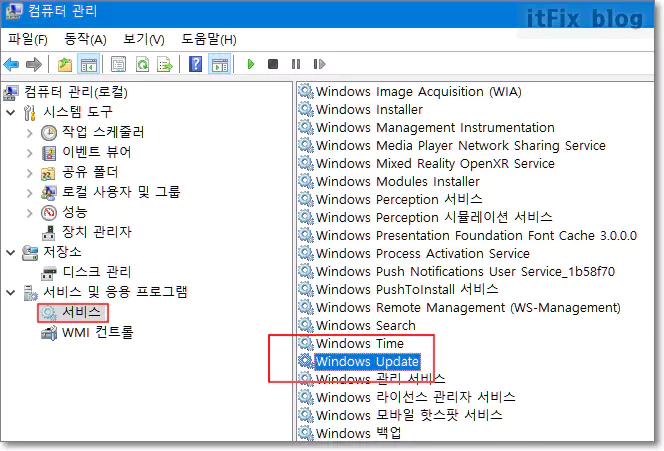The width and height of the screenshot is (664, 451).
Task: Open 장치 관리자 in the tree
Action: click(x=97, y=232)
